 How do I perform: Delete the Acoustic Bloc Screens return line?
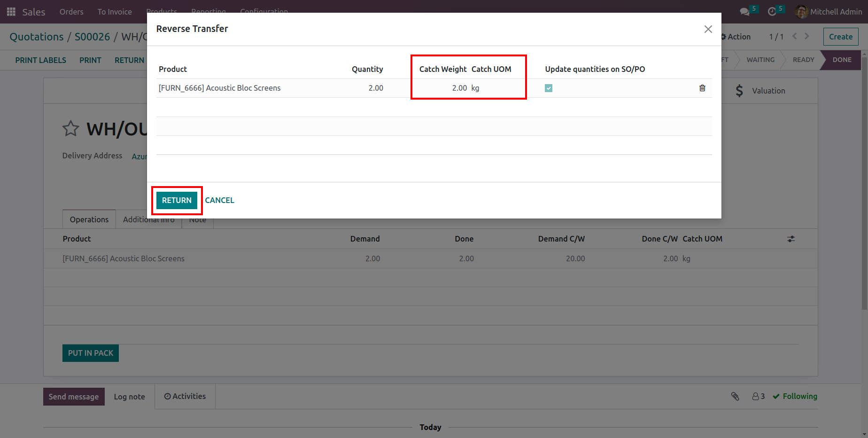pyautogui.click(x=702, y=88)
